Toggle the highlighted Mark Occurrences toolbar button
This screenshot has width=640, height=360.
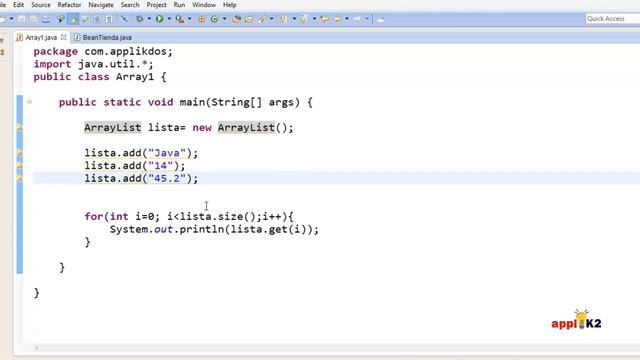coord(73,19)
